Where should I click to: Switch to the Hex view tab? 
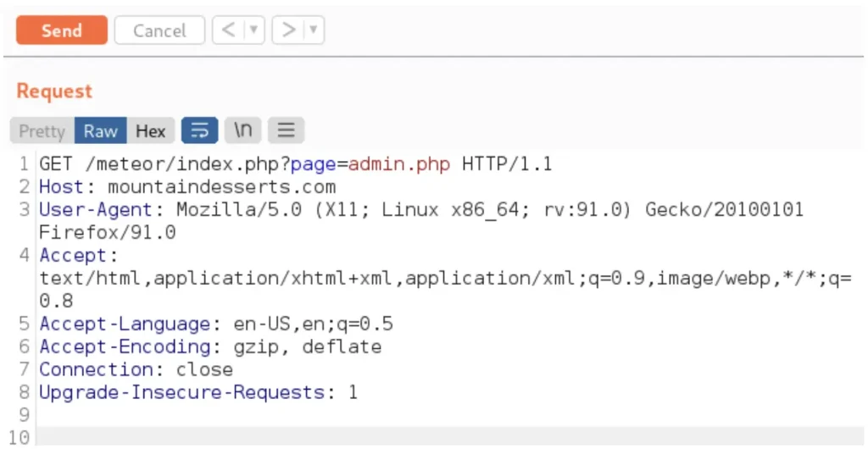pos(151,131)
